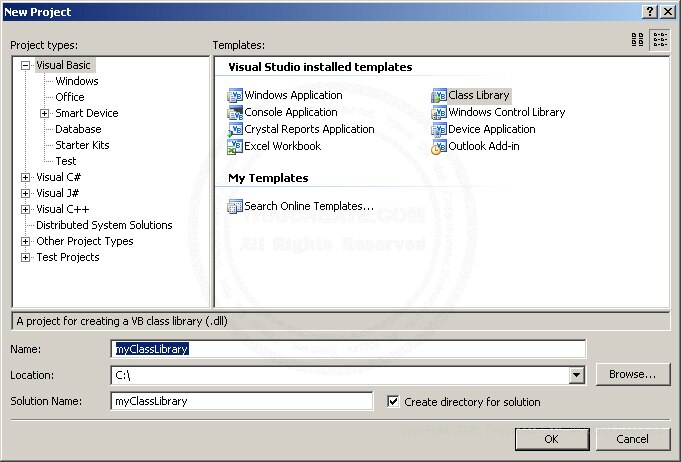Select Distributed System Solutions
This screenshot has width=681, height=462.
(104, 225)
